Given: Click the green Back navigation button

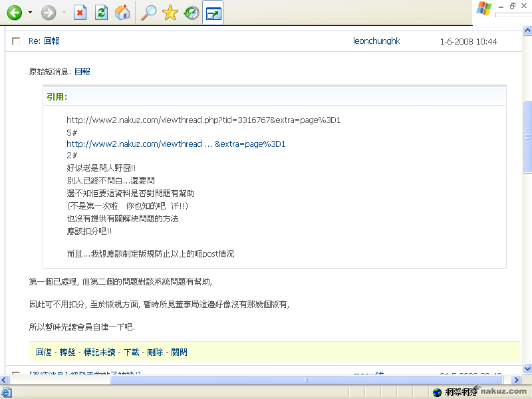Looking at the screenshot, I should point(15,13).
